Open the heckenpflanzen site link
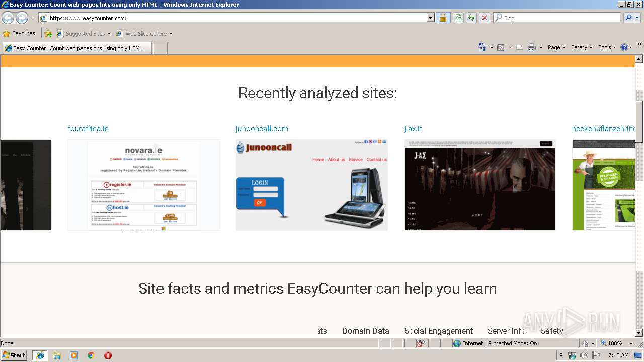The width and height of the screenshot is (644, 362). click(x=604, y=129)
